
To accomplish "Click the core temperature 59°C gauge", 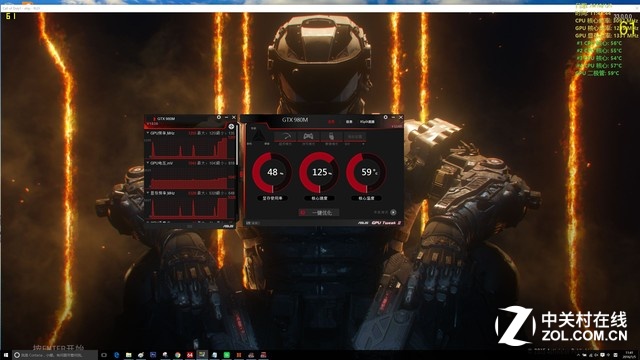I will [366, 172].
